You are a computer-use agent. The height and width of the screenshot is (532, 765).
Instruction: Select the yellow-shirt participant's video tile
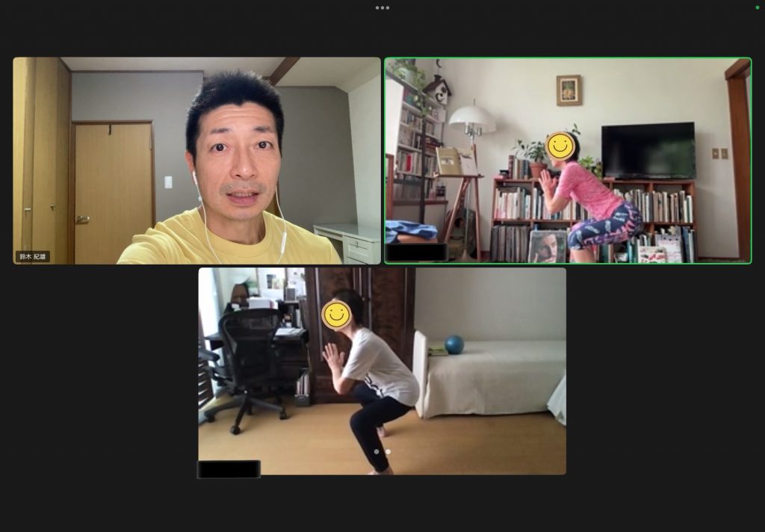click(196, 161)
